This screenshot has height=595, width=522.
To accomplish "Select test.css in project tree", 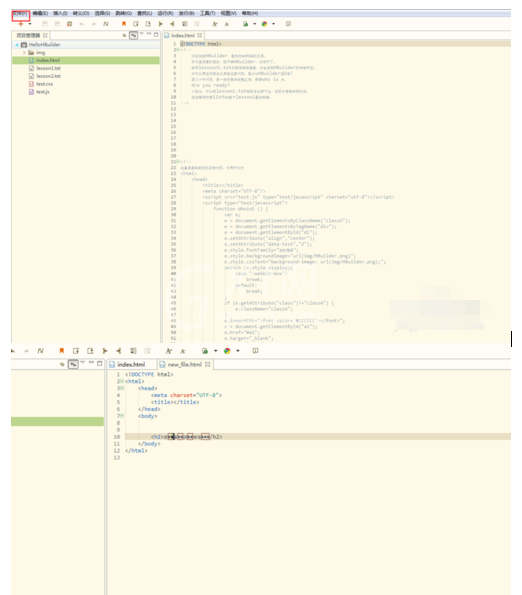I will pos(44,84).
